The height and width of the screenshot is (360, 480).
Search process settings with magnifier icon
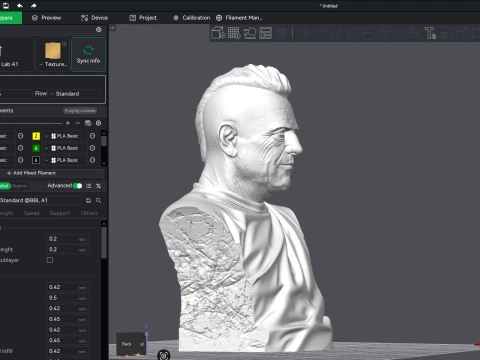click(x=99, y=200)
